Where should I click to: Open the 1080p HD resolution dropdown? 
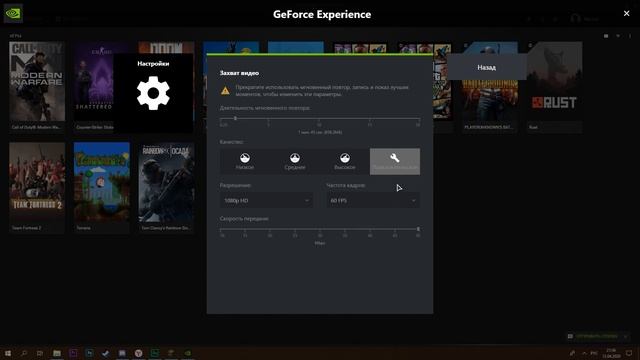pyautogui.click(x=267, y=200)
